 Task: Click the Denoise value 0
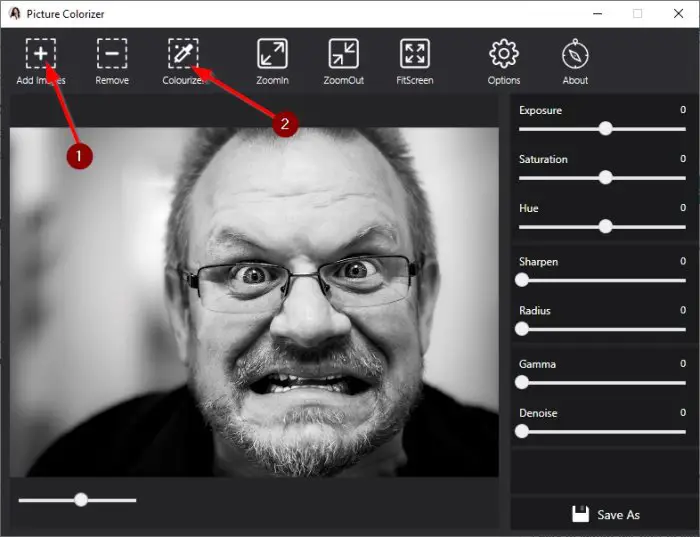683,412
